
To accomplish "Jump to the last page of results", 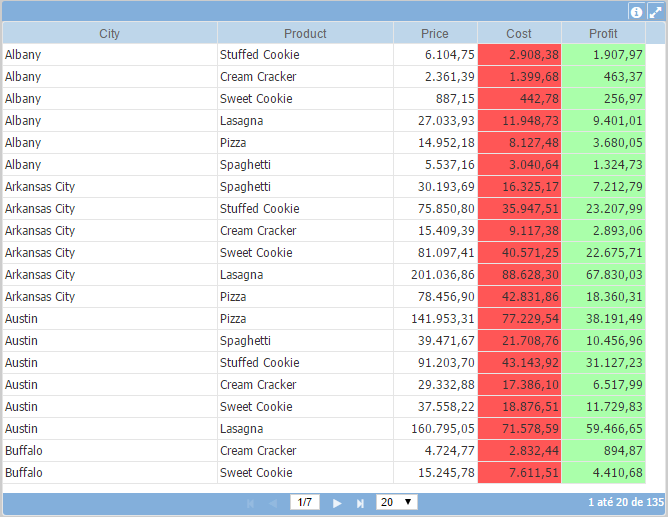I will point(360,503).
